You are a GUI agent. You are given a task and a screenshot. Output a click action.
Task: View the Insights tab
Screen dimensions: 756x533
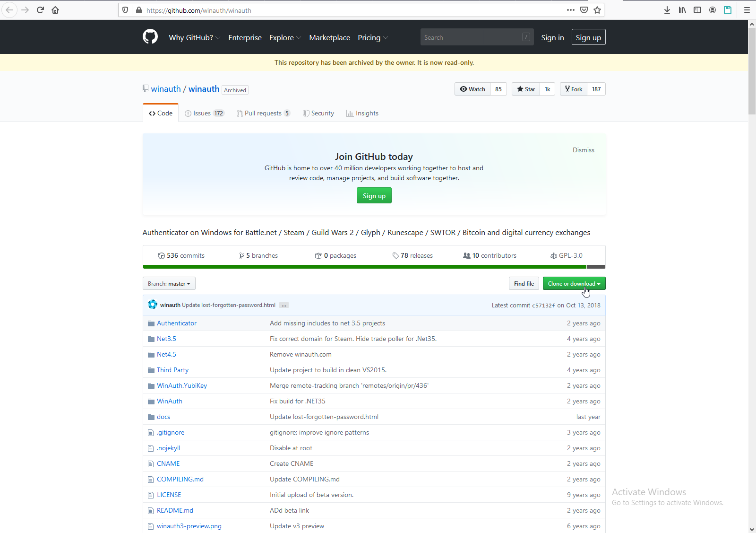[x=362, y=113]
